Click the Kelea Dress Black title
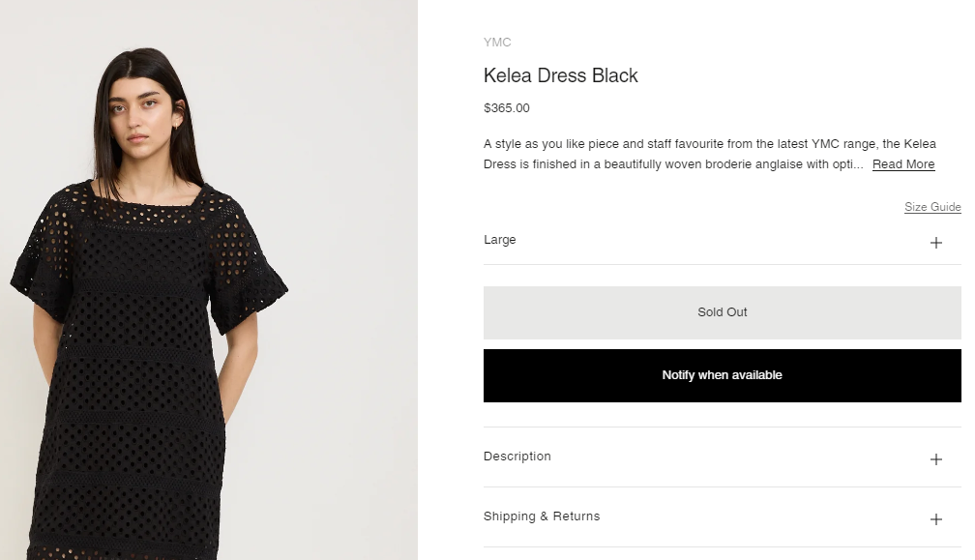Image resolution: width=975 pixels, height=560 pixels. click(561, 75)
